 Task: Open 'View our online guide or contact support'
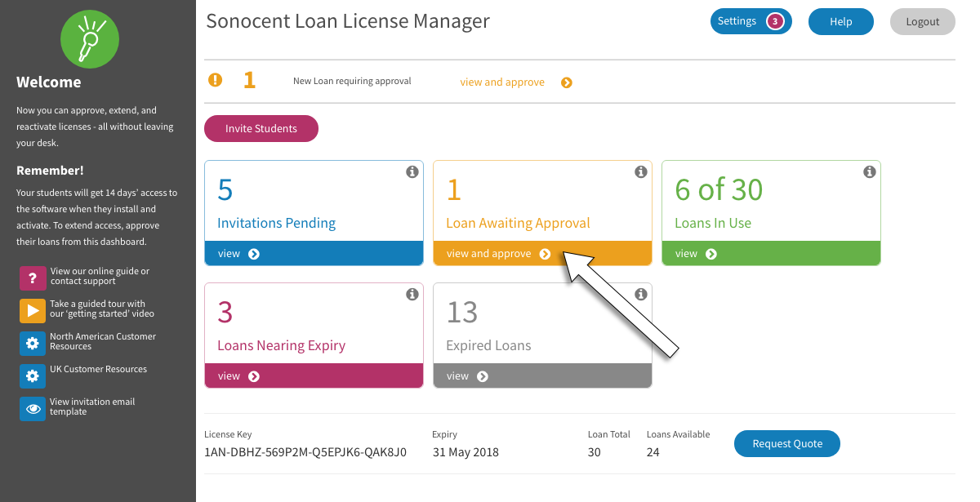[100, 276]
